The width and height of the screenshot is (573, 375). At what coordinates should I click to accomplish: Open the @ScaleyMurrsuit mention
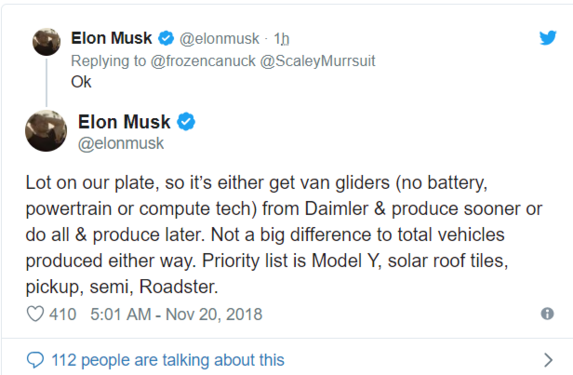click(318, 61)
